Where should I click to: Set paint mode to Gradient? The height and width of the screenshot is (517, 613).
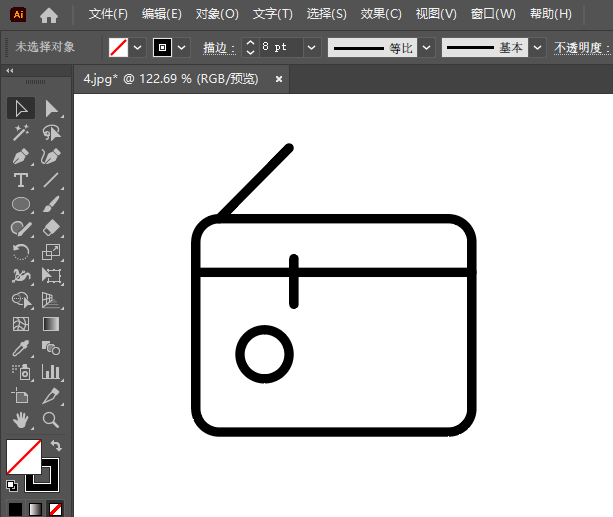coord(35,509)
